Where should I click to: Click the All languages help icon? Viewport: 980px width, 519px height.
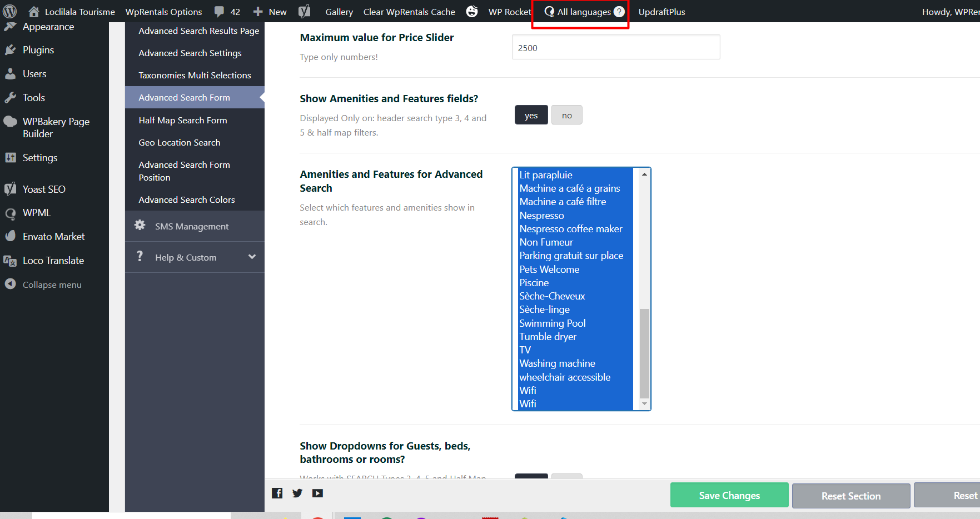click(619, 12)
